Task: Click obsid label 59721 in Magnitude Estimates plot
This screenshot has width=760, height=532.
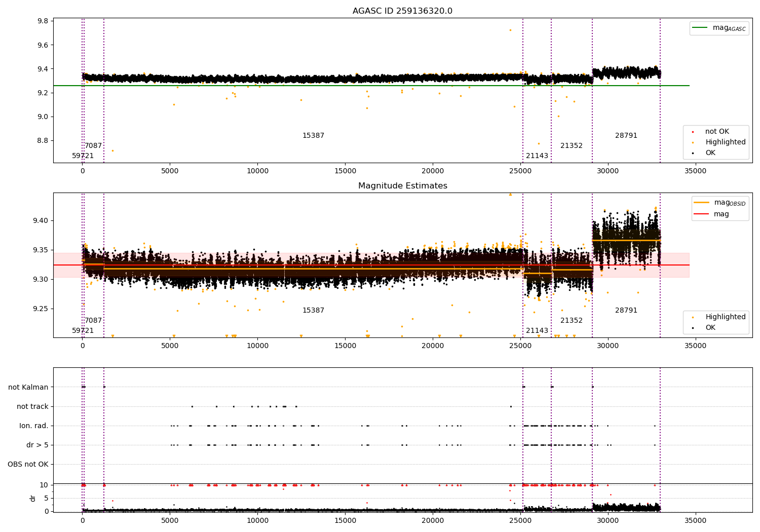Action: [83, 331]
